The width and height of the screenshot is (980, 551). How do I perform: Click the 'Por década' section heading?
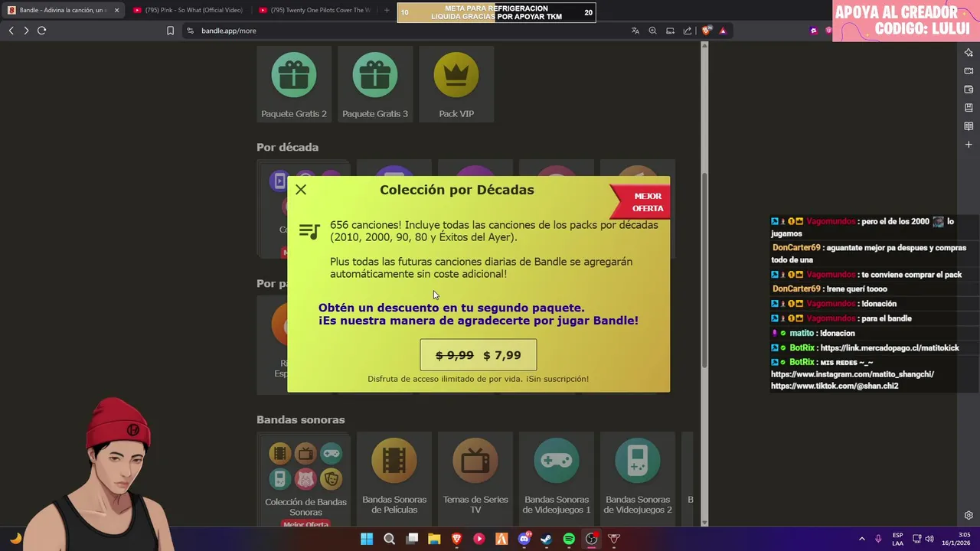click(287, 147)
